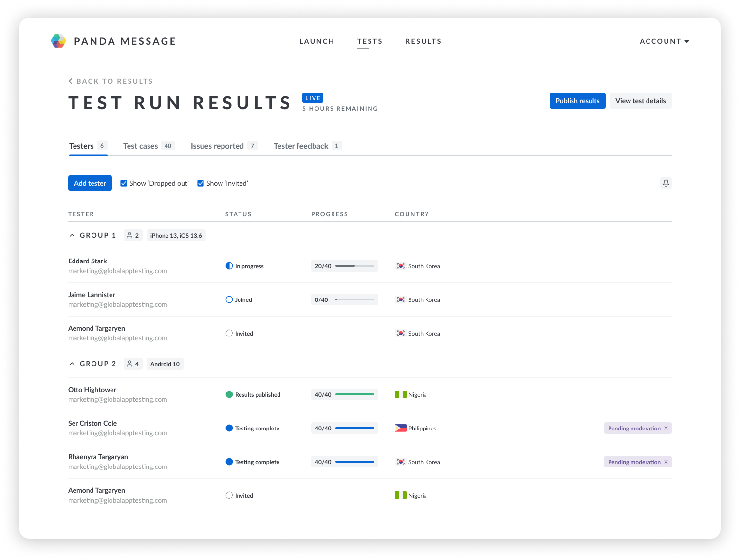Screen dimensions: 740x560
Task: Dismiss Pending moderation tag for Rhaenyra Targaryan
Action: coord(666,462)
